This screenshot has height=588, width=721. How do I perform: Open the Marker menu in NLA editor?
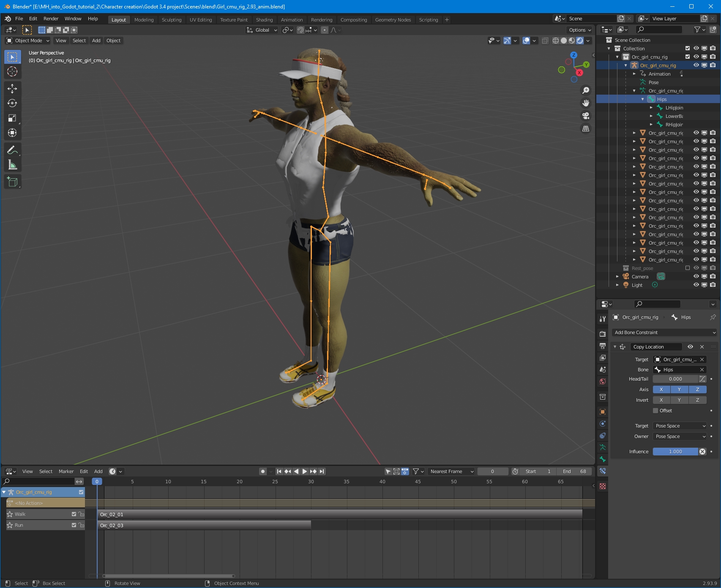click(x=66, y=471)
